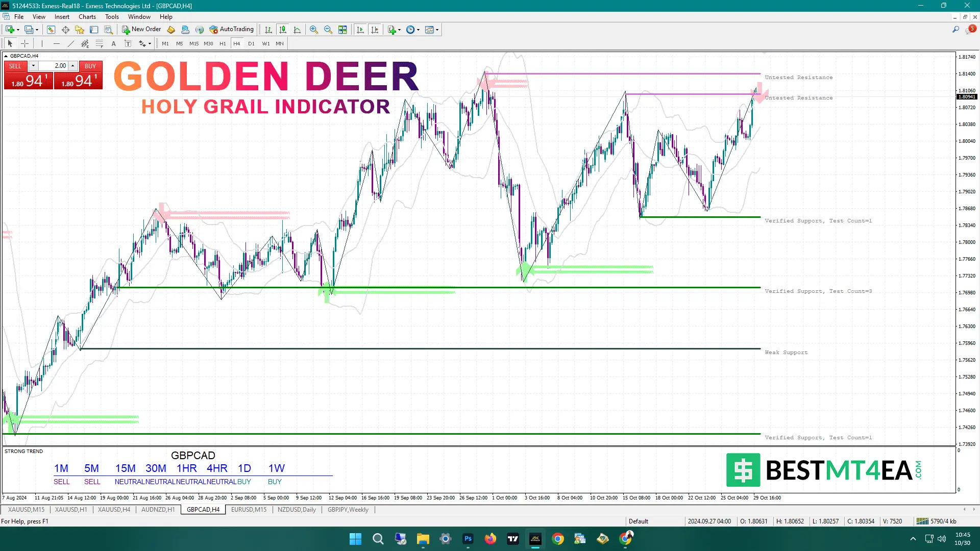
Task: Select the Fibonacci retracement drawing tool
Action: pyautogui.click(x=99, y=44)
